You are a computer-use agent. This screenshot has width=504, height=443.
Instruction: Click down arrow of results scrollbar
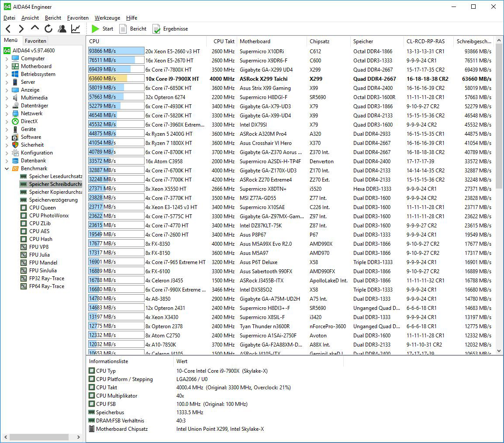499,351
